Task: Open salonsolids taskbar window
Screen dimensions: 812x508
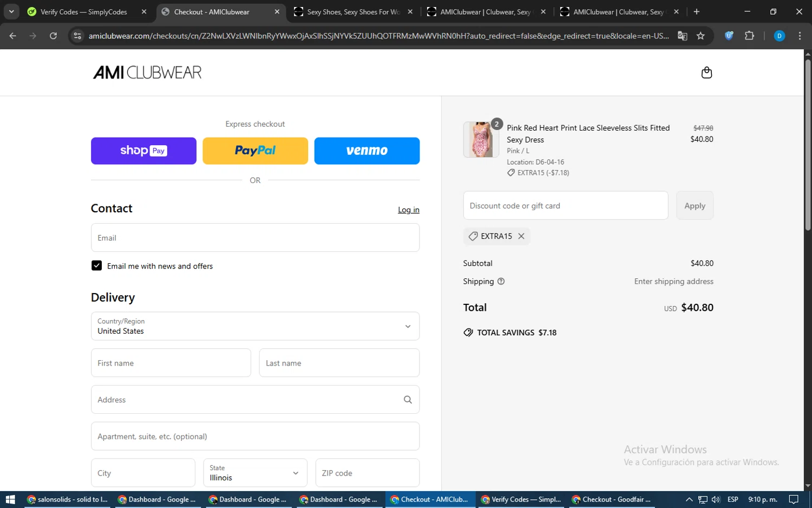Action: [x=68, y=499]
